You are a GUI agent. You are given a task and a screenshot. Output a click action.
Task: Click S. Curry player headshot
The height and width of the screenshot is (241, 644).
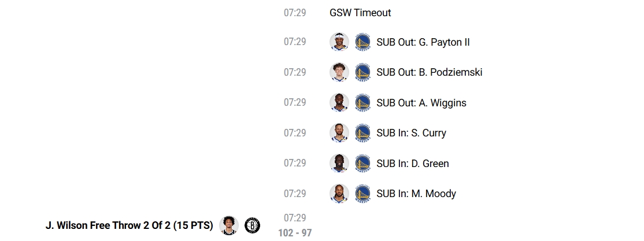[x=339, y=132]
